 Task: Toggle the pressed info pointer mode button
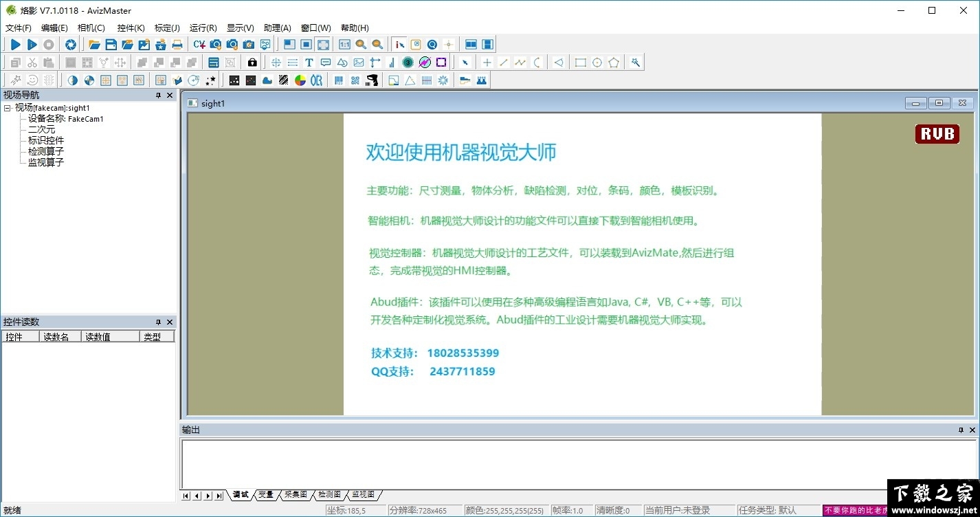pos(399,45)
